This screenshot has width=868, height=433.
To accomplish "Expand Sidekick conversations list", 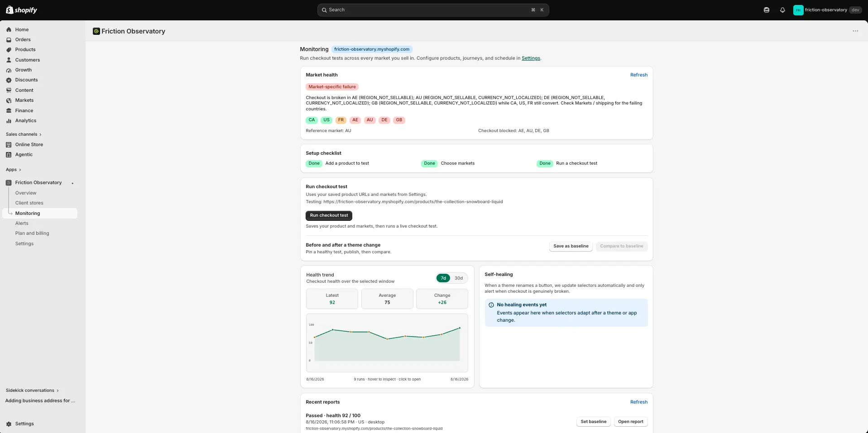I will coord(32,390).
